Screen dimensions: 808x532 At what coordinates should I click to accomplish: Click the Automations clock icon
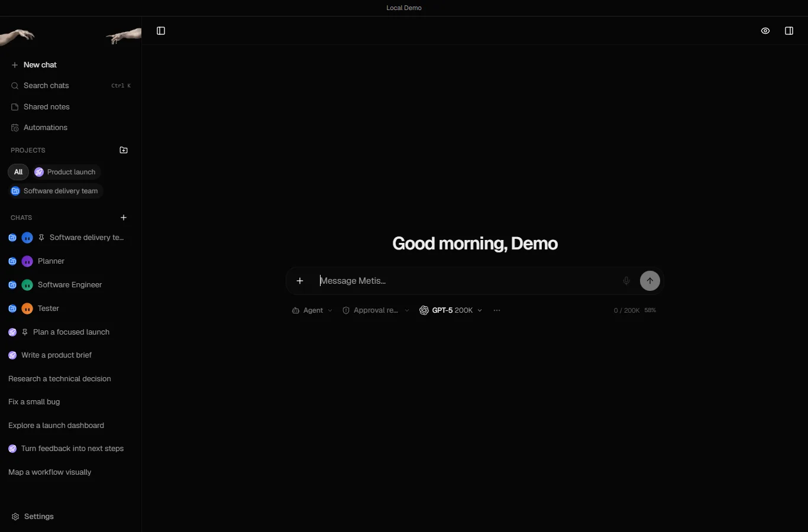[15, 128]
